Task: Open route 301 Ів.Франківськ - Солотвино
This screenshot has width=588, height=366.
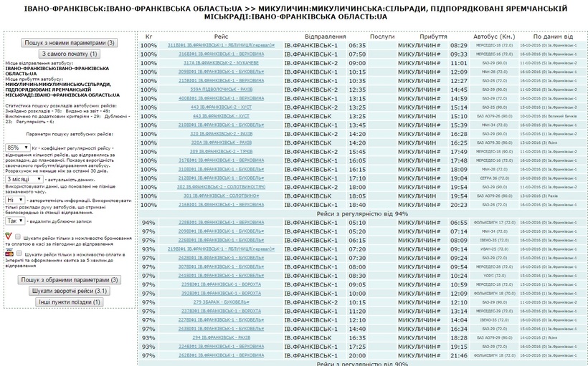Action: point(221,196)
